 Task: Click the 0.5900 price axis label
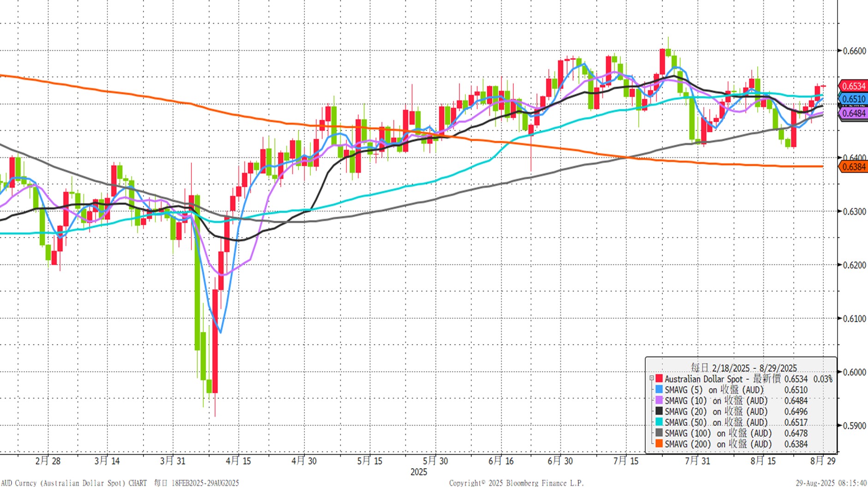[x=855, y=425]
